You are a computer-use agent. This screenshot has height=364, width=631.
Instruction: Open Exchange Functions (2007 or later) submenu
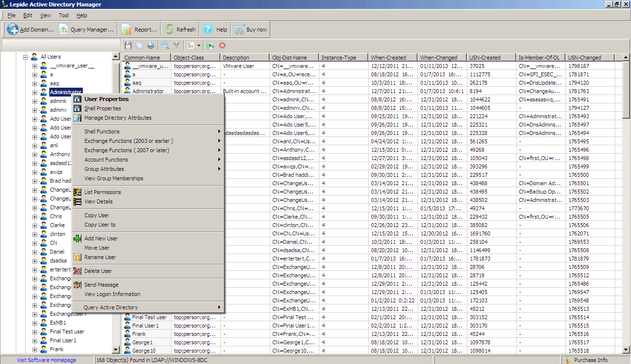coord(147,150)
